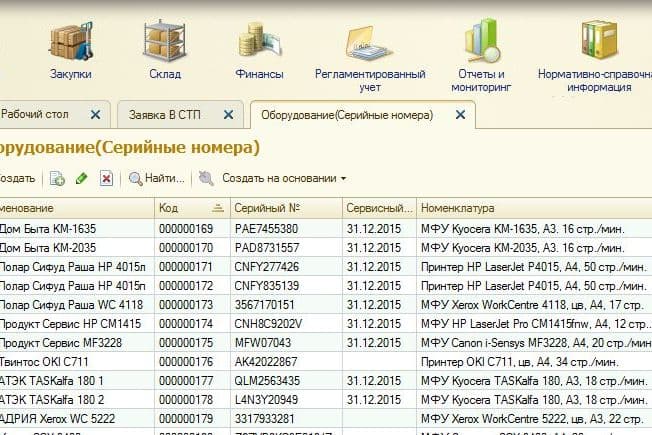Open Регламентированный учет section icon

click(x=369, y=42)
